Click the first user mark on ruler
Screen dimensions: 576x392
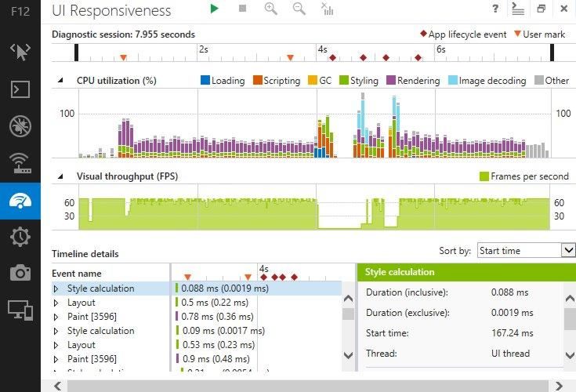click(x=123, y=57)
